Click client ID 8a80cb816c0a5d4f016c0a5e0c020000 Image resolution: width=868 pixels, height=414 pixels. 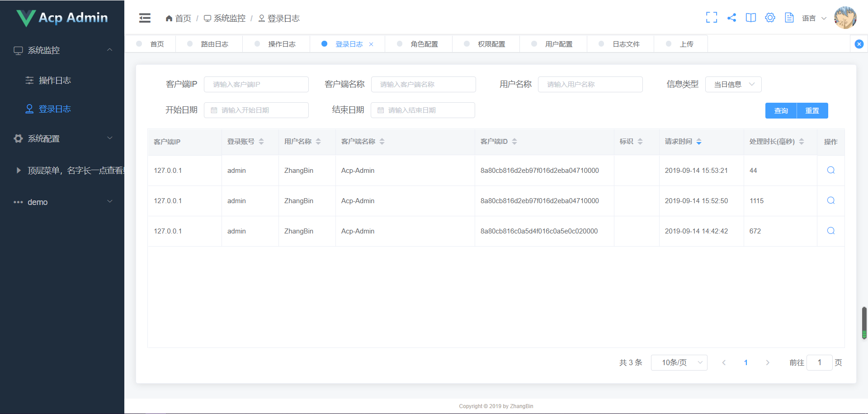[539, 231]
